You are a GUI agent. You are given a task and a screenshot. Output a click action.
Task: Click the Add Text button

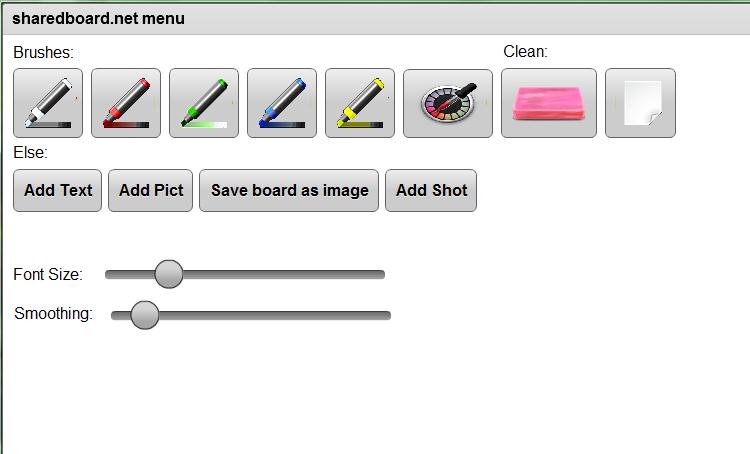[58, 190]
